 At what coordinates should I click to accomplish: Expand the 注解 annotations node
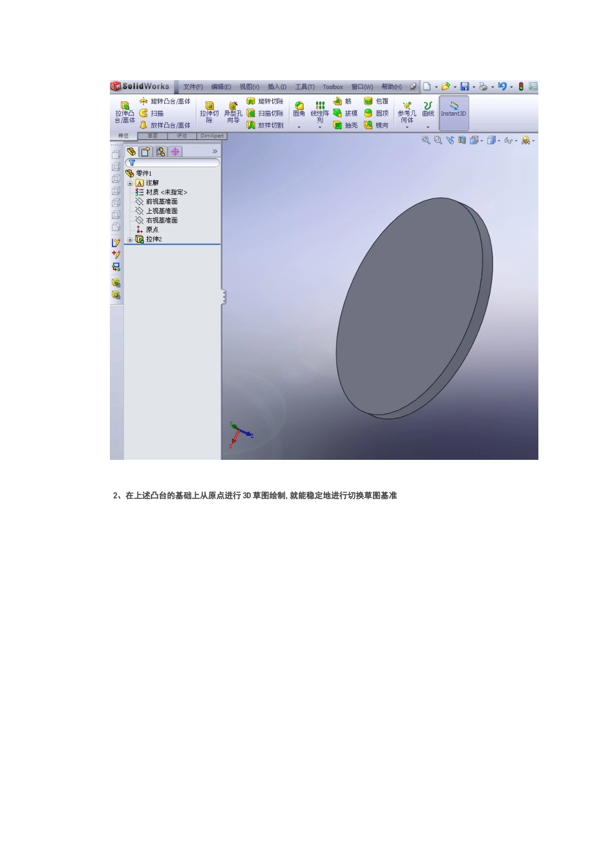[x=130, y=183]
